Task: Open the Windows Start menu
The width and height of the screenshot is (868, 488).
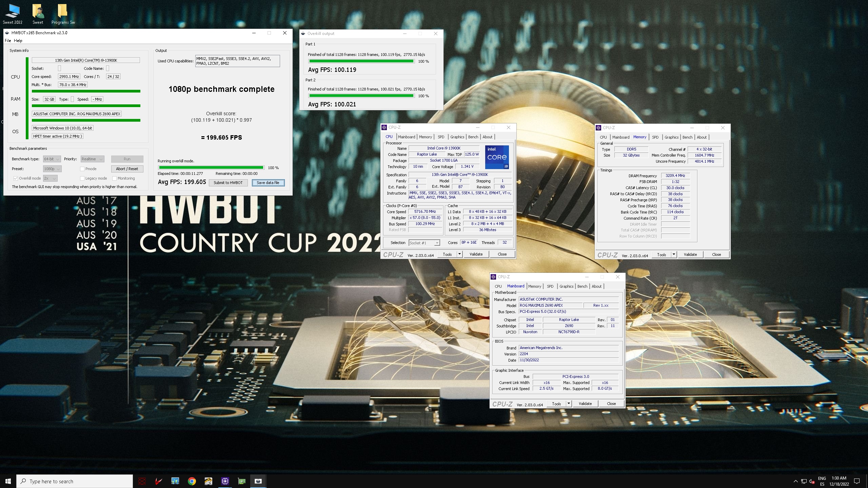Action: coord(8,481)
